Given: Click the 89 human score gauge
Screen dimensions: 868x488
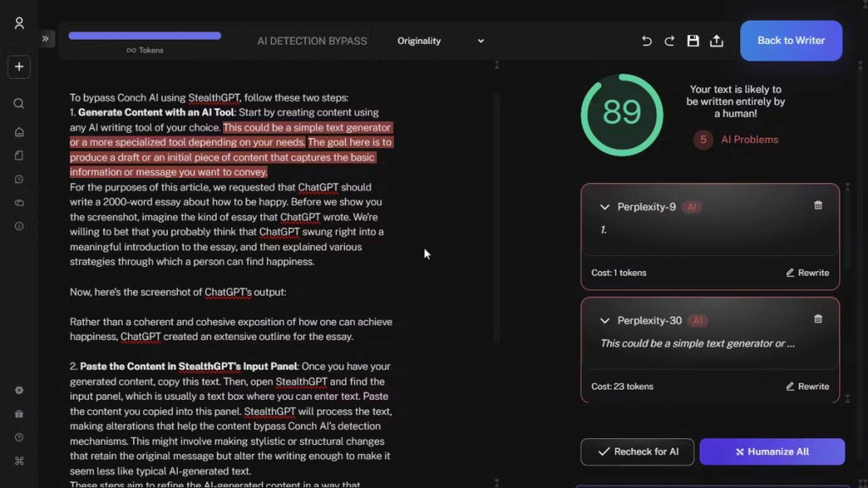Looking at the screenshot, I should [x=621, y=114].
